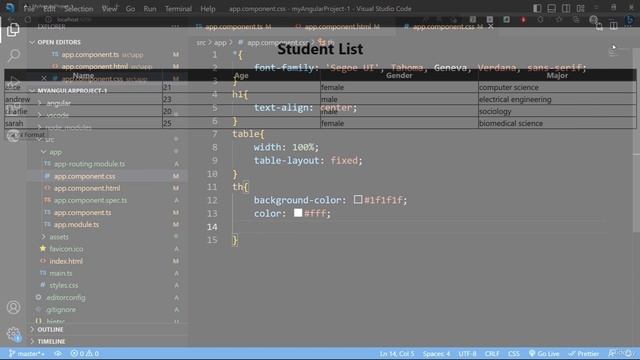Expand the Outline section
Viewport: 640px width, 360px height.
coord(50,329)
